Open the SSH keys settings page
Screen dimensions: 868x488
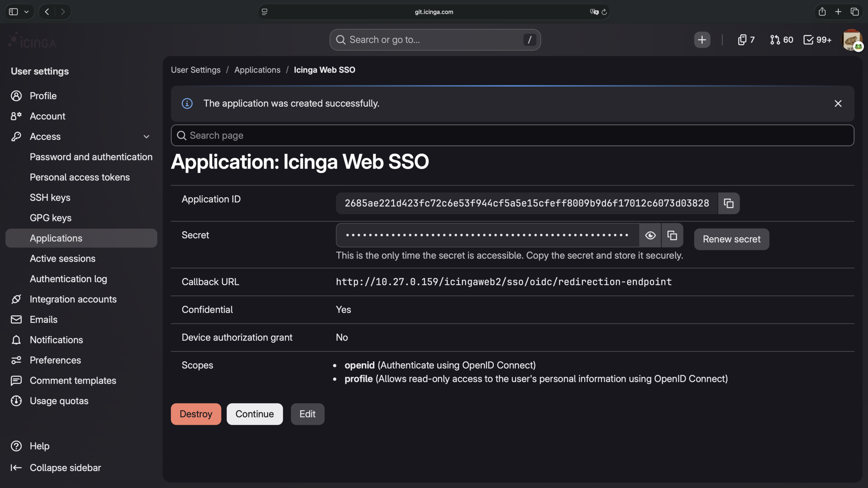[x=50, y=198]
